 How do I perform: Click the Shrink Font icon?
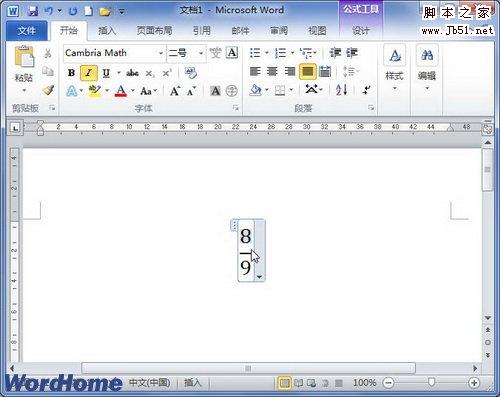coord(191,91)
